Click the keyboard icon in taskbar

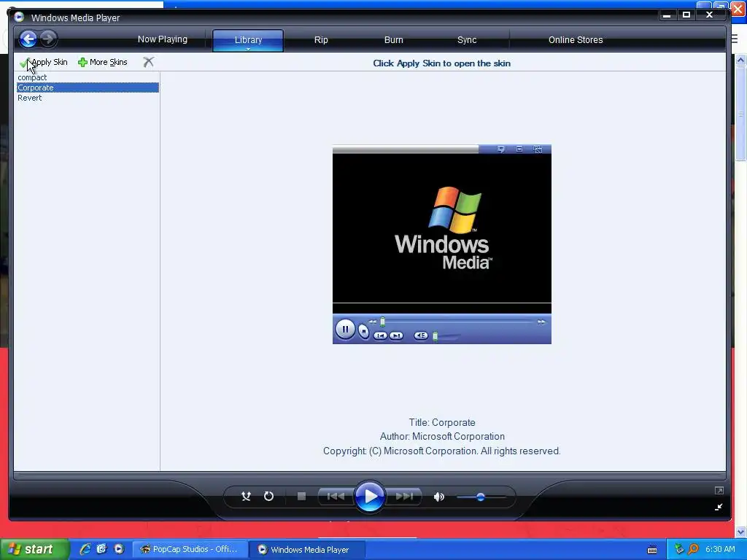pos(652,550)
